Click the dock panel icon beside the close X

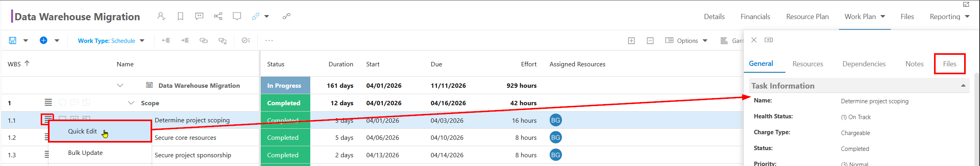[x=769, y=40]
